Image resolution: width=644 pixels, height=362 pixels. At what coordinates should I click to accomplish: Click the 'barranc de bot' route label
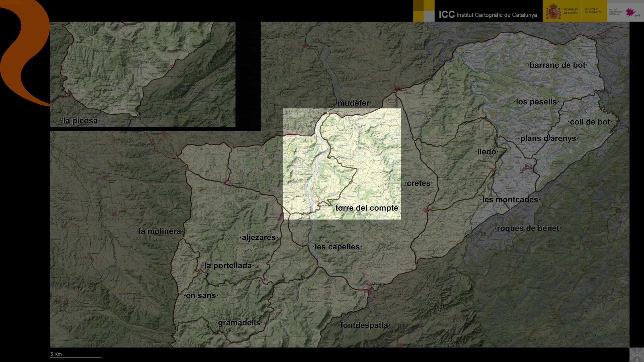click(557, 65)
